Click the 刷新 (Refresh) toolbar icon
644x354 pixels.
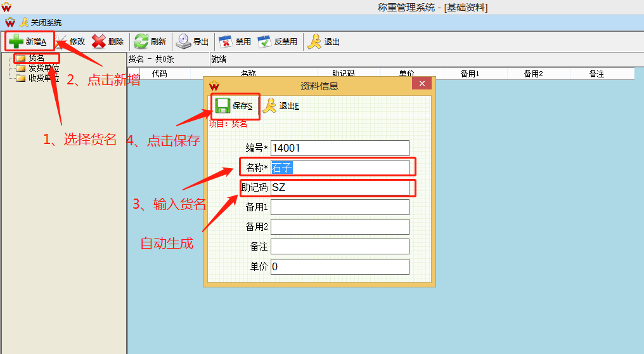(141, 42)
